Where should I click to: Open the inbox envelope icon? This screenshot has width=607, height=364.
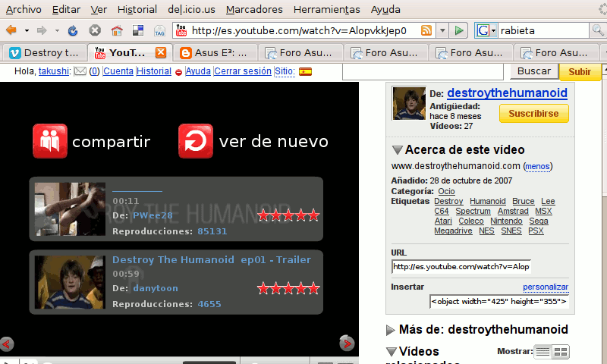point(80,71)
